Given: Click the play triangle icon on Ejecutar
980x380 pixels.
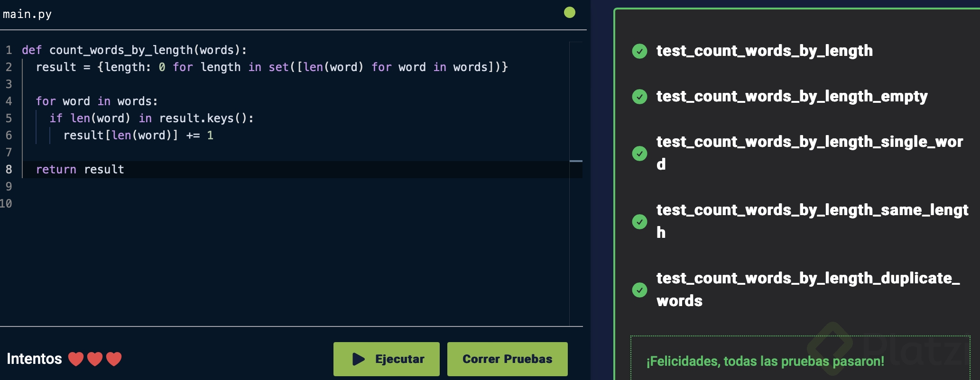Looking at the screenshot, I should [x=359, y=359].
